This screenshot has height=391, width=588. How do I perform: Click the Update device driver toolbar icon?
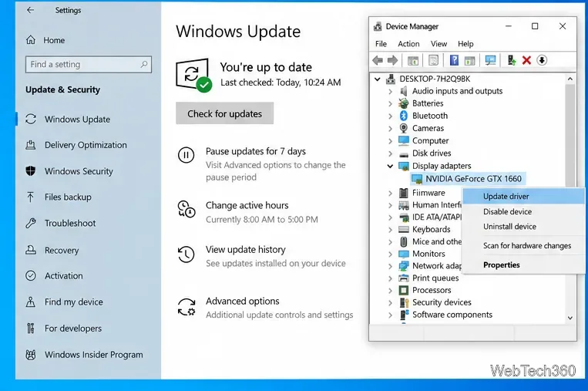[512, 60]
